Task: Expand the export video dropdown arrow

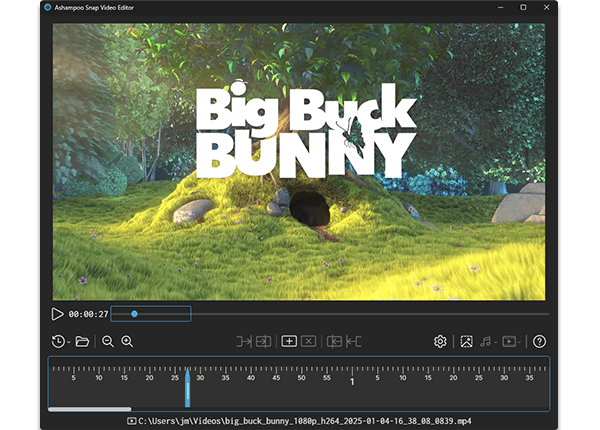Action: tap(519, 342)
